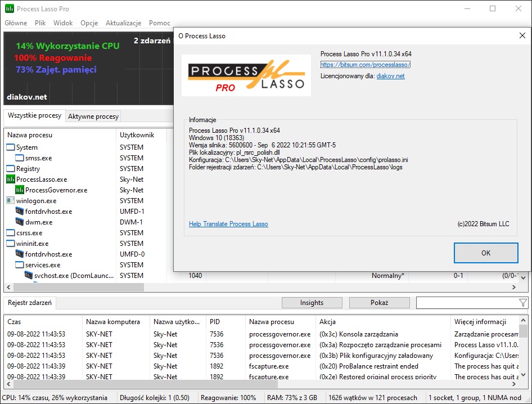Click the Registry process icon

click(x=11, y=169)
